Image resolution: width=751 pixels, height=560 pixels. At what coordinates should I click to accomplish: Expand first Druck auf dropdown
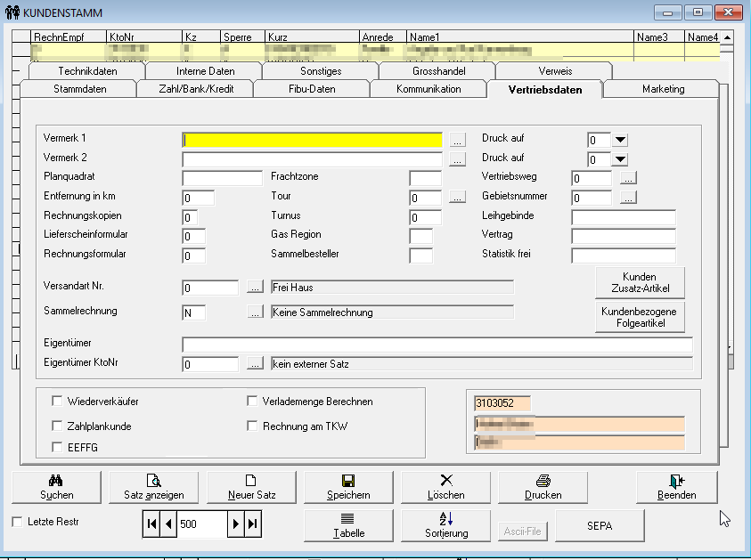click(620, 140)
